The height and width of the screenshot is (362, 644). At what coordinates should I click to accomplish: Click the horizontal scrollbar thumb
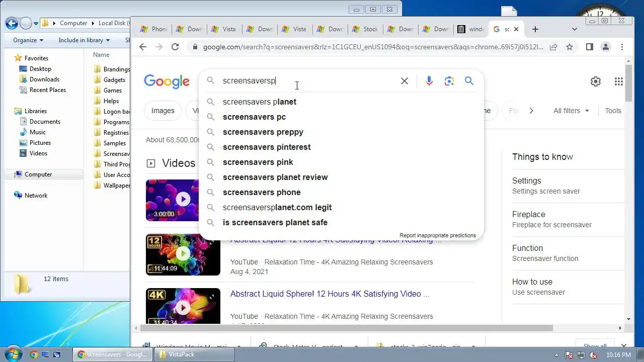(346, 328)
